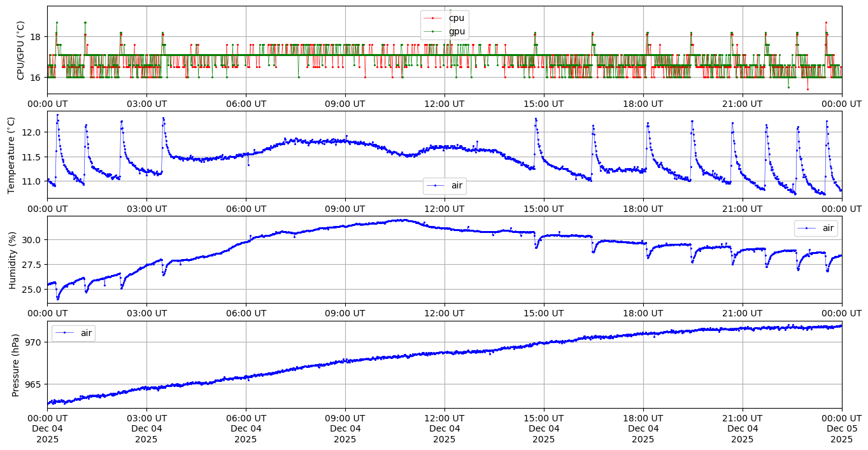The width and height of the screenshot is (868, 450).
Task: Click the Temperature (°C) y-axis label
Action: point(11,155)
